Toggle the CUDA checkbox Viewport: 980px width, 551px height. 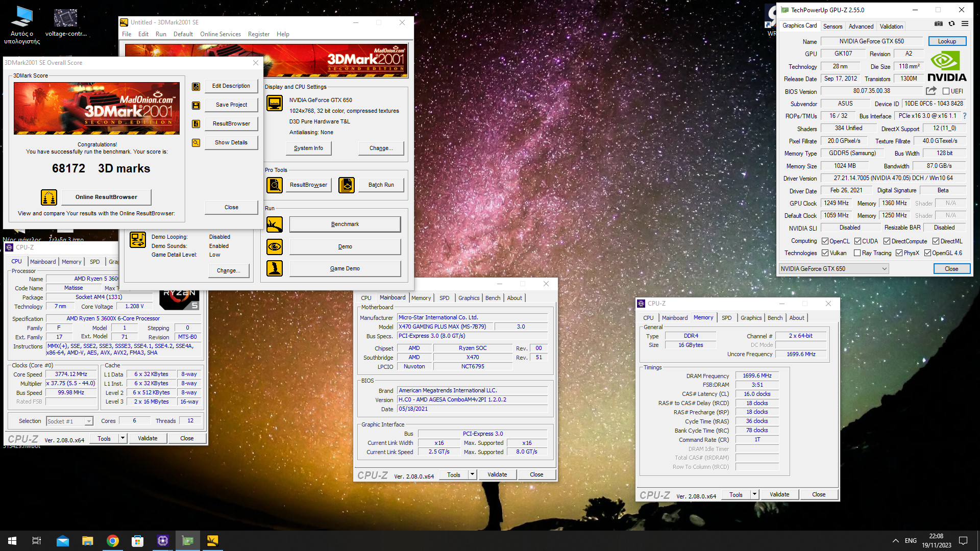click(857, 241)
